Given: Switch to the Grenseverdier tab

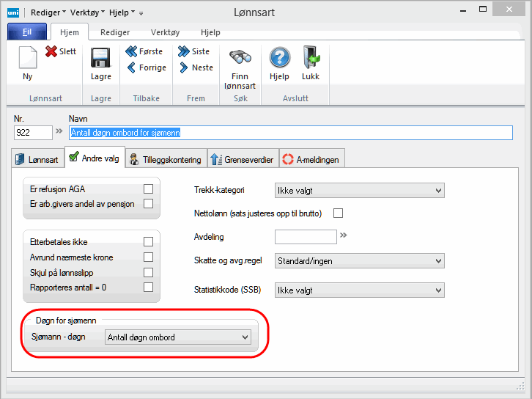Looking at the screenshot, I should tap(241, 158).
